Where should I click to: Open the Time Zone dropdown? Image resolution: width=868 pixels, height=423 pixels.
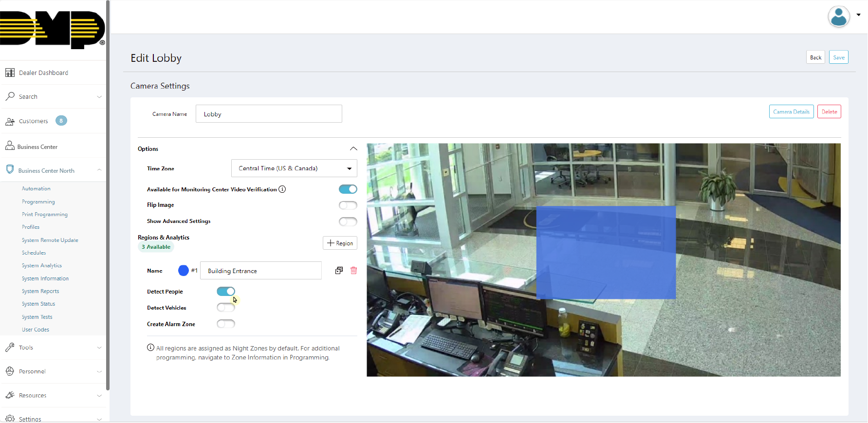coord(294,168)
